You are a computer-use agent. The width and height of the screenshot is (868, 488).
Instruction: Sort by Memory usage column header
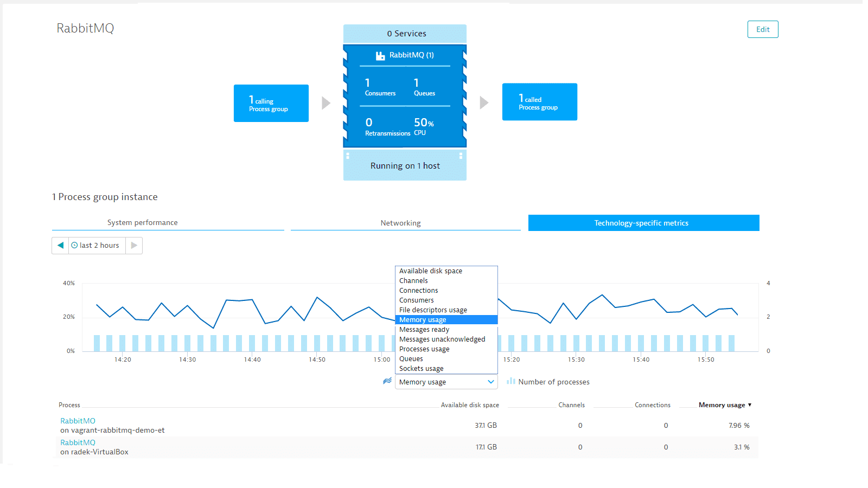(x=722, y=405)
